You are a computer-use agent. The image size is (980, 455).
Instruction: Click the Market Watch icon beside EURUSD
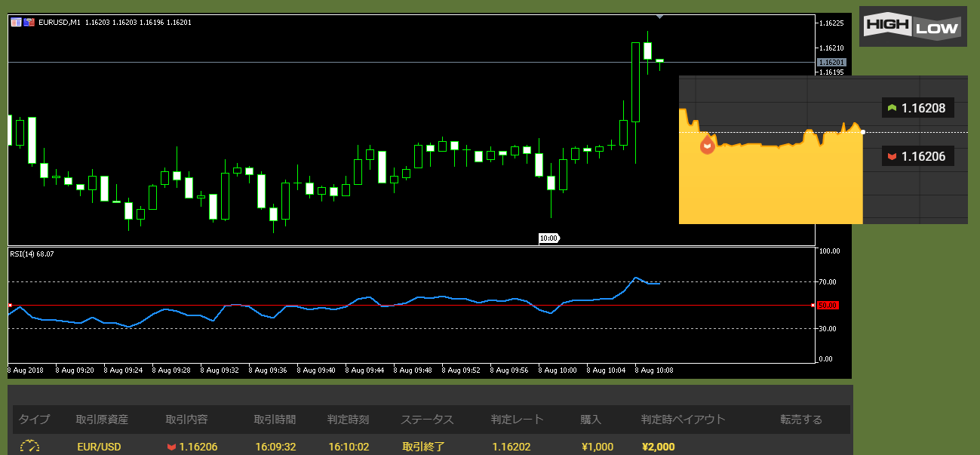16,23
